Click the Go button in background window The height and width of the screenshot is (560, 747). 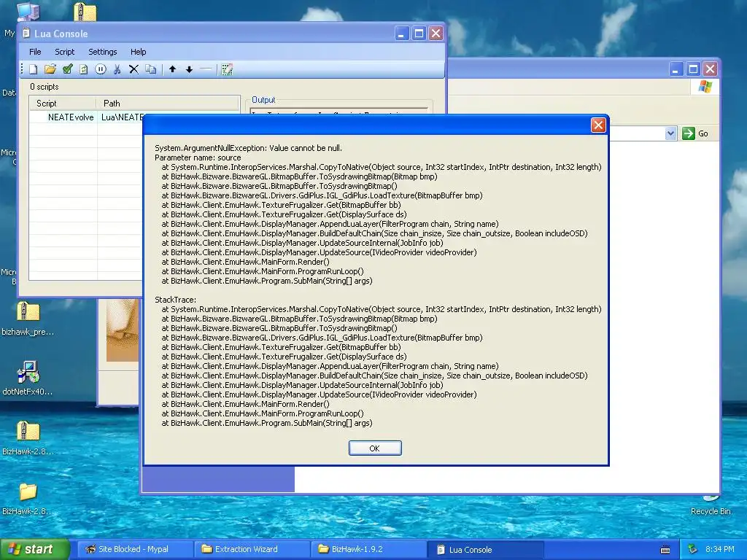point(695,133)
